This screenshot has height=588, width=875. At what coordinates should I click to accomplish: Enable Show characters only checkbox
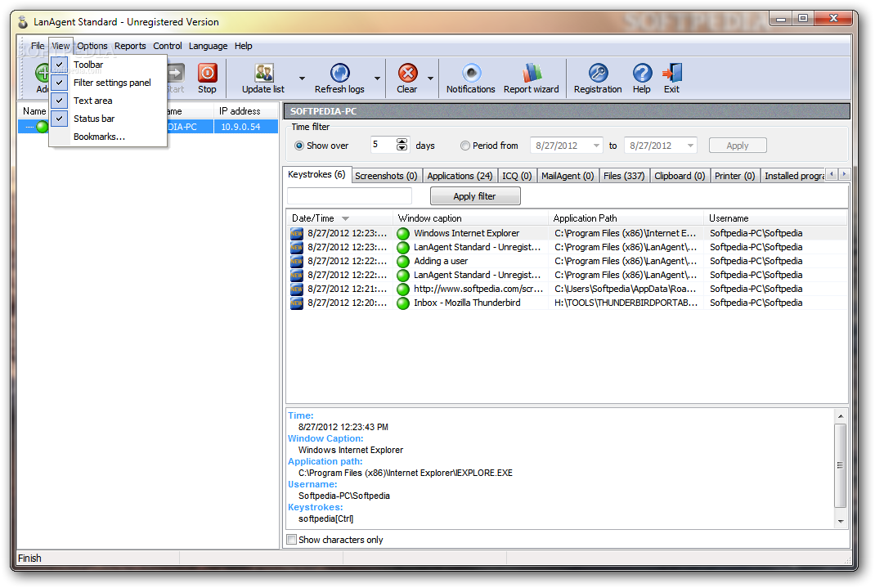291,540
